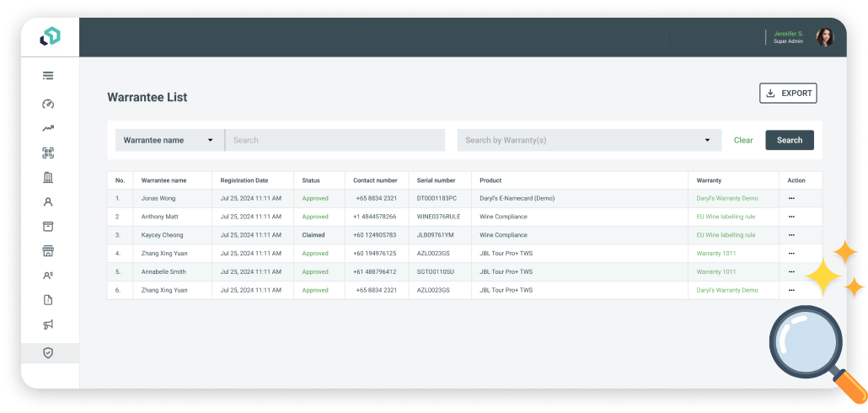The image size is (868, 413).
Task: Select the Anthony Matt name cell
Action: (x=160, y=217)
